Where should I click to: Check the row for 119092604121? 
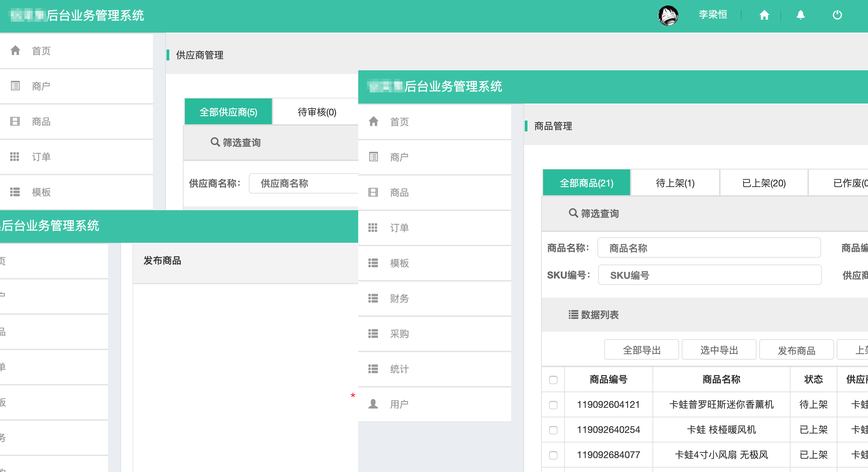click(x=553, y=405)
